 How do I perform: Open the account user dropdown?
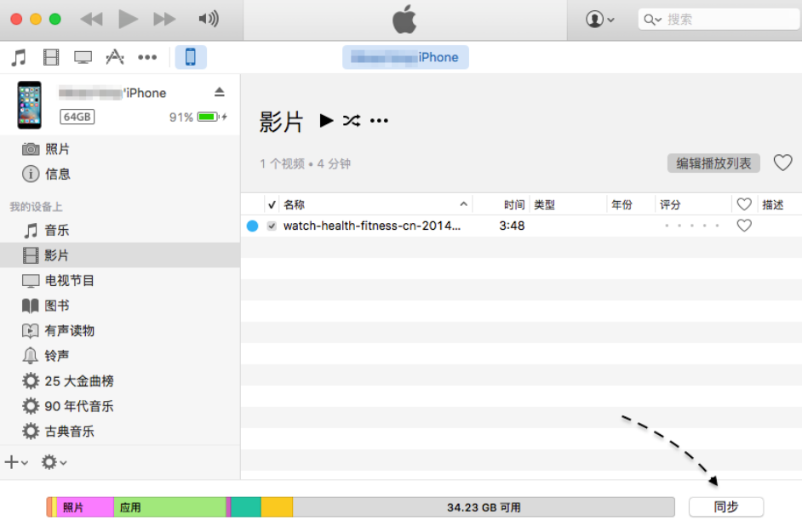click(x=600, y=20)
